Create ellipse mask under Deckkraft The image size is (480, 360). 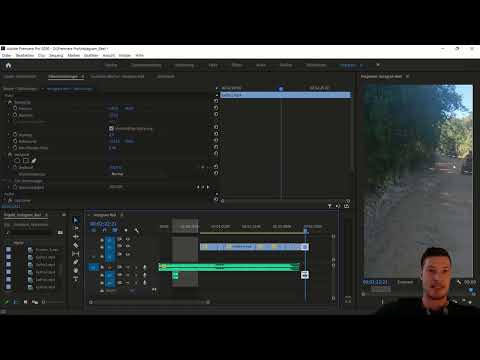17,161
